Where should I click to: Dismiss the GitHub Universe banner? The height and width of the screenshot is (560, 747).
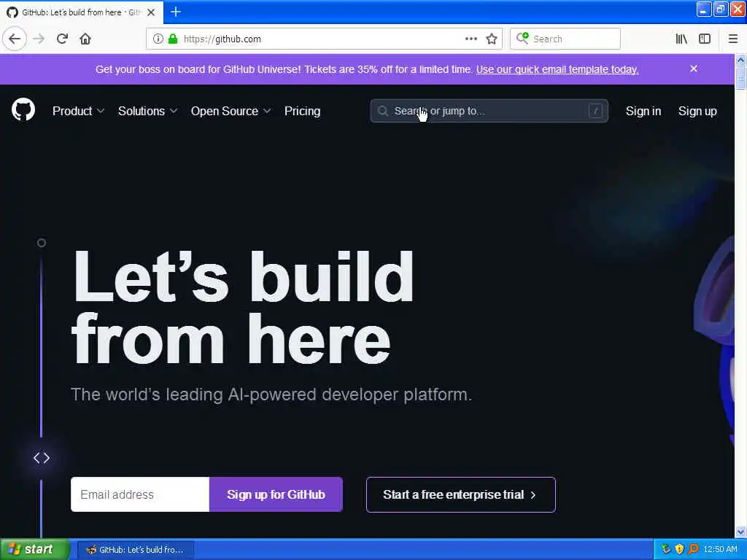[694, 69]
